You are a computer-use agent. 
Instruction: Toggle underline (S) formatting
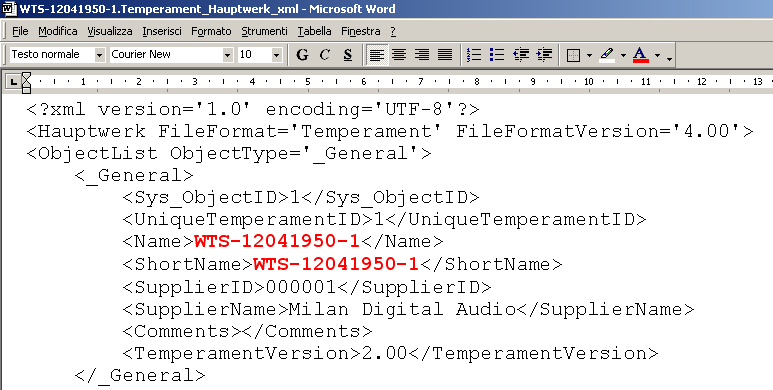348,55
